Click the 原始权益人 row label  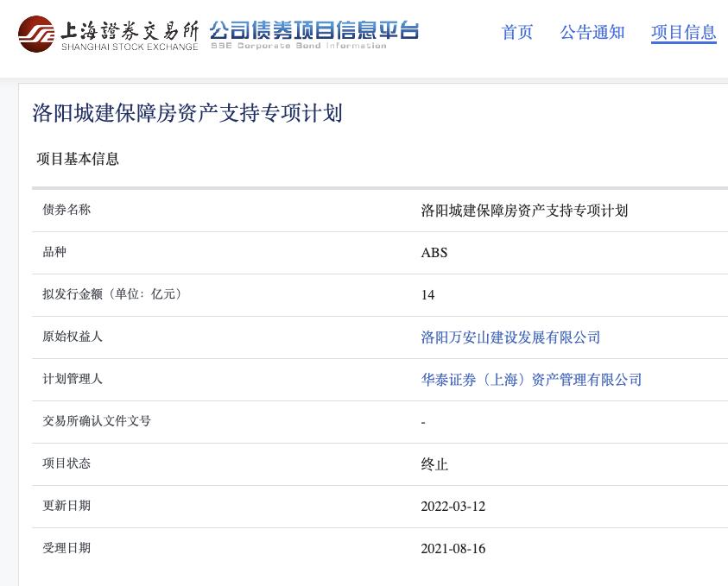tap(66, 337)
